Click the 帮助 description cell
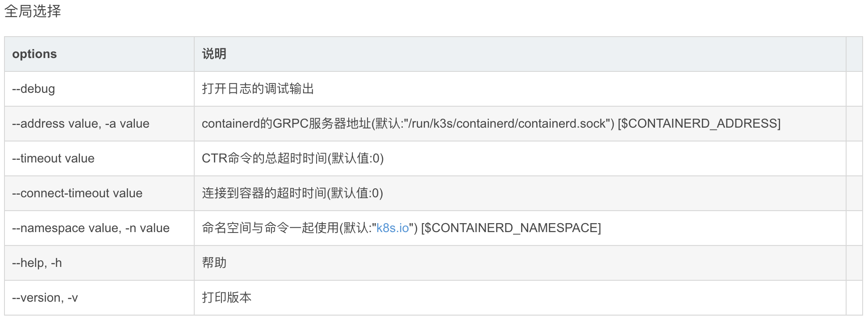Viewport: 868px width, 316px height. [214, 263]
